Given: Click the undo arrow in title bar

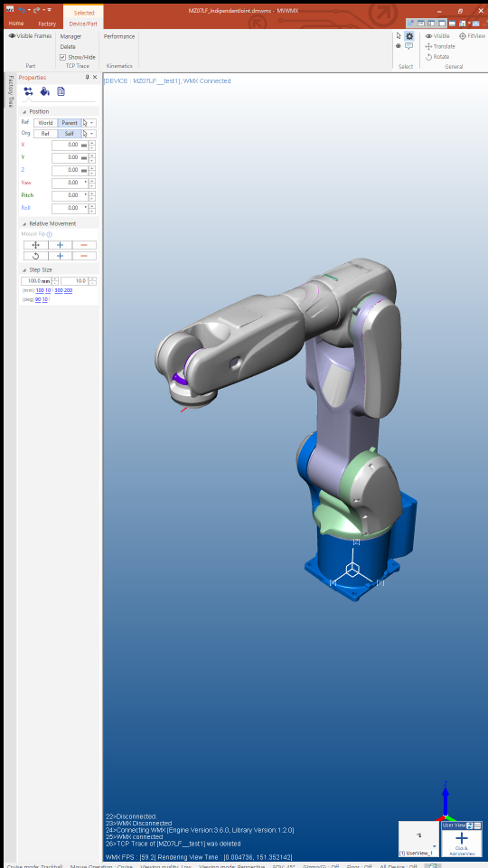Looking at the screenshot, I should 22,10.
